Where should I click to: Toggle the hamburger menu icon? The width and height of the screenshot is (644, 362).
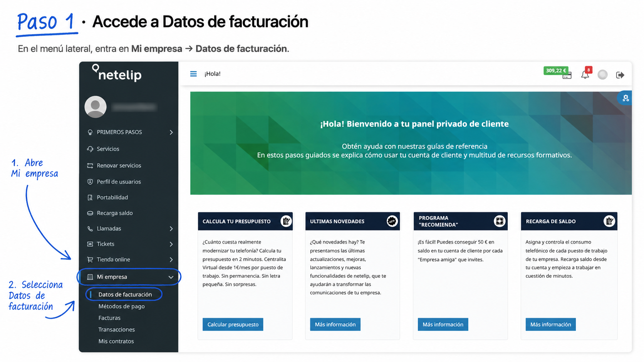pos(193,74)
